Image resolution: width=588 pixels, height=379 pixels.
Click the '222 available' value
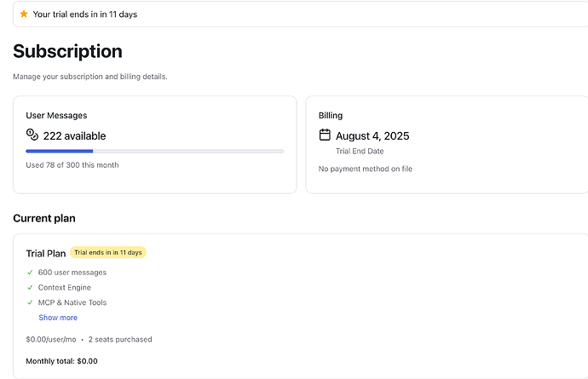75,136
